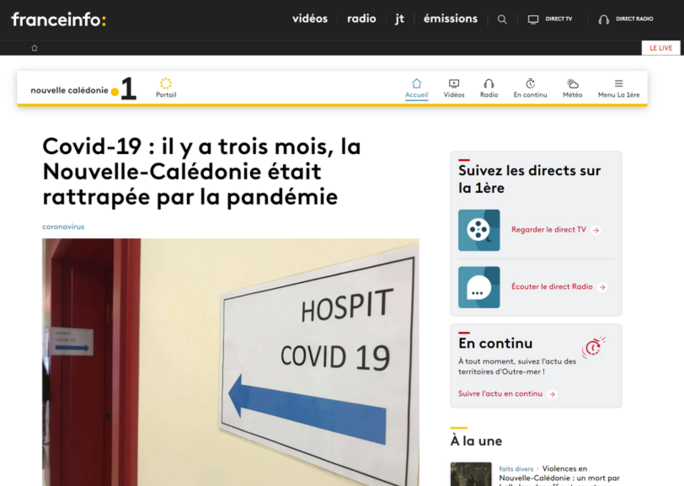This screenshot has height=486, width=684.
Task: Click the LE LIVE button
Action: [x=660, y=47]
